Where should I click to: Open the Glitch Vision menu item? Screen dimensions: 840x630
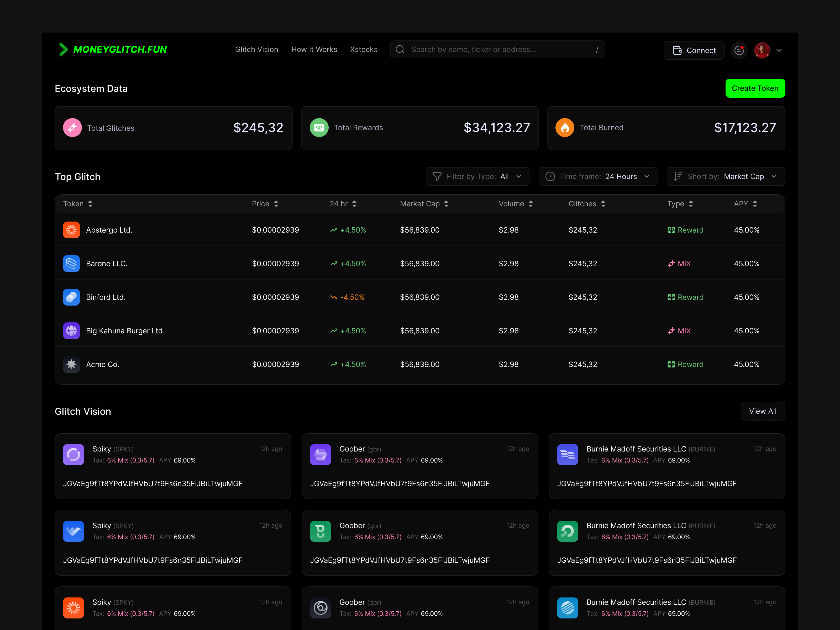click(x=257, y=49)
